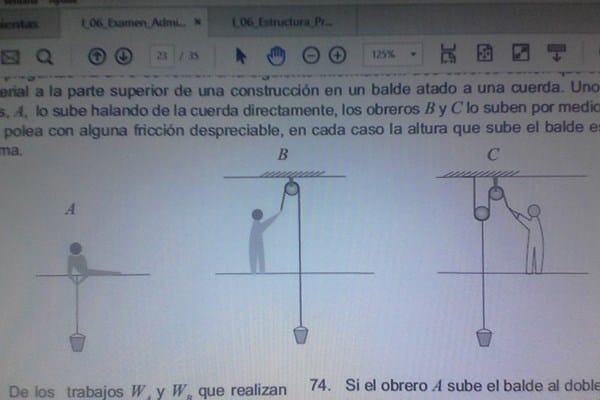
Task: Click the page number field showing 23
Action: coord(162,56)
